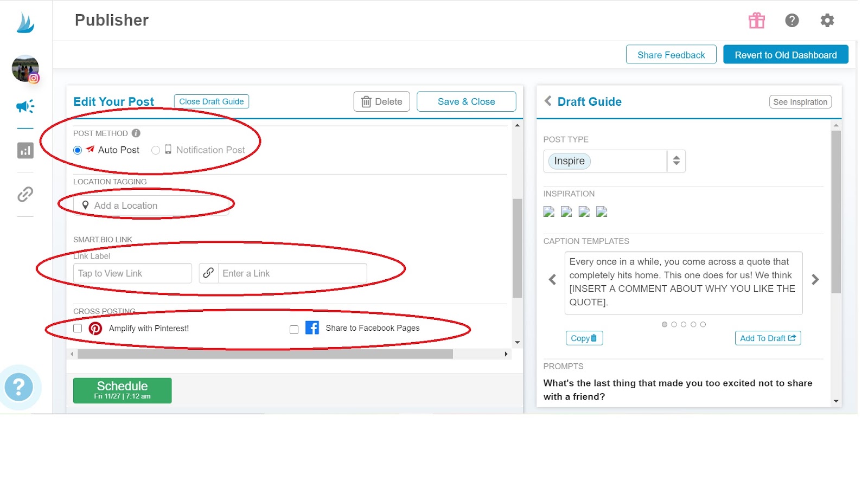Click the horizontal scroll right arrow
Screen dimensions: 868x488
pos(506,354)
